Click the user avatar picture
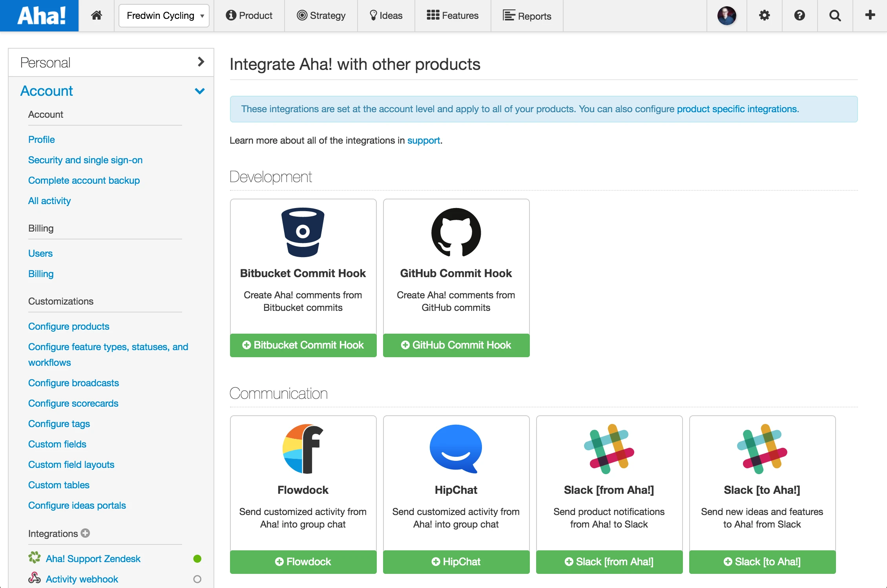Image resolution: width=887 pixels, height=588 pixels. (x=727, y=16)
